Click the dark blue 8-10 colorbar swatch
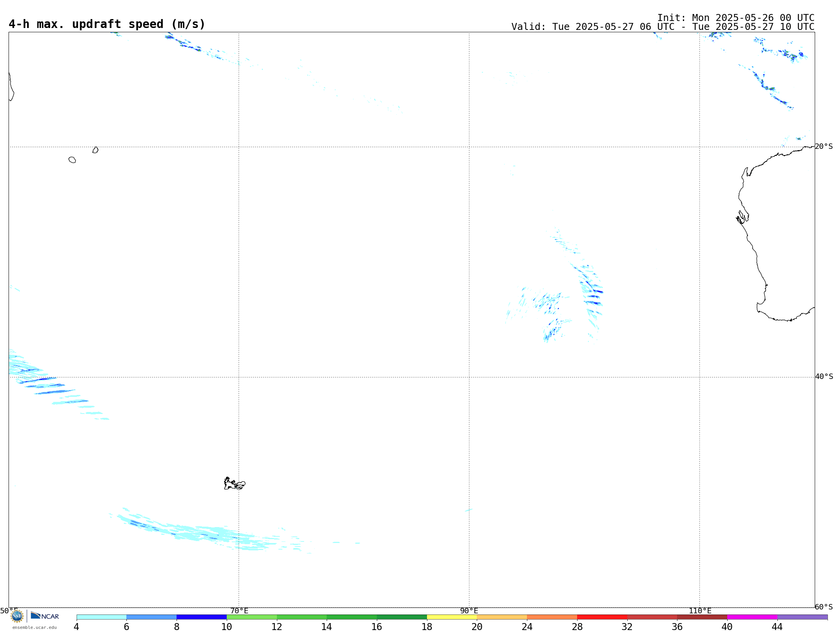The height and width of the screenshot is (632, 840). [x=202, y=617]
